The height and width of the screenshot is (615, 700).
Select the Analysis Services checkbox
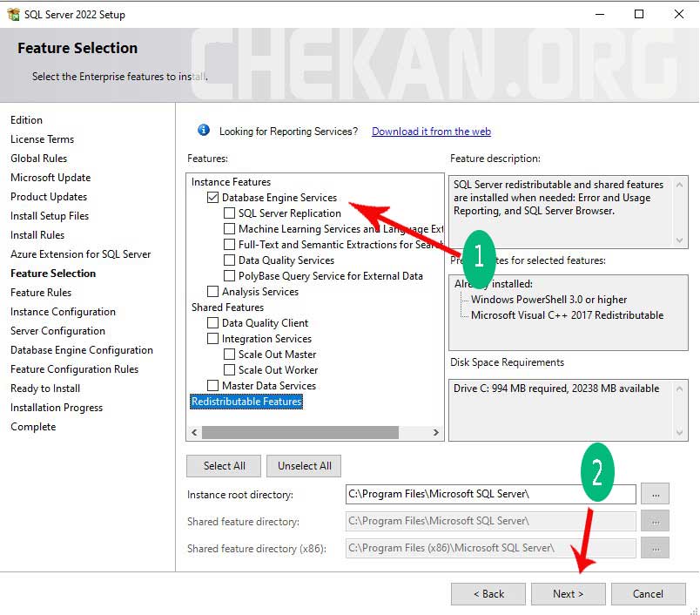click(x=213, y=291)
